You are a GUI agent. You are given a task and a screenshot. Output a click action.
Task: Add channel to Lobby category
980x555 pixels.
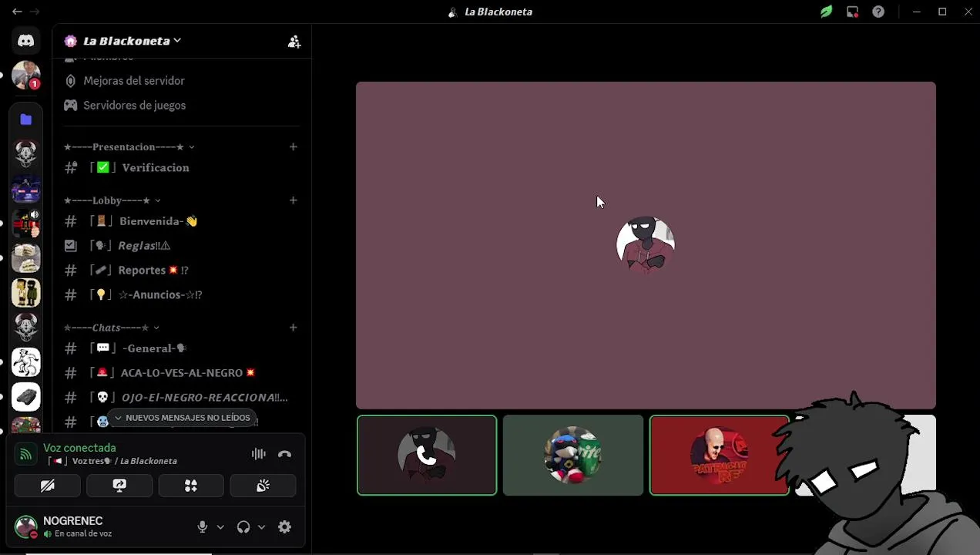(293, 200)
